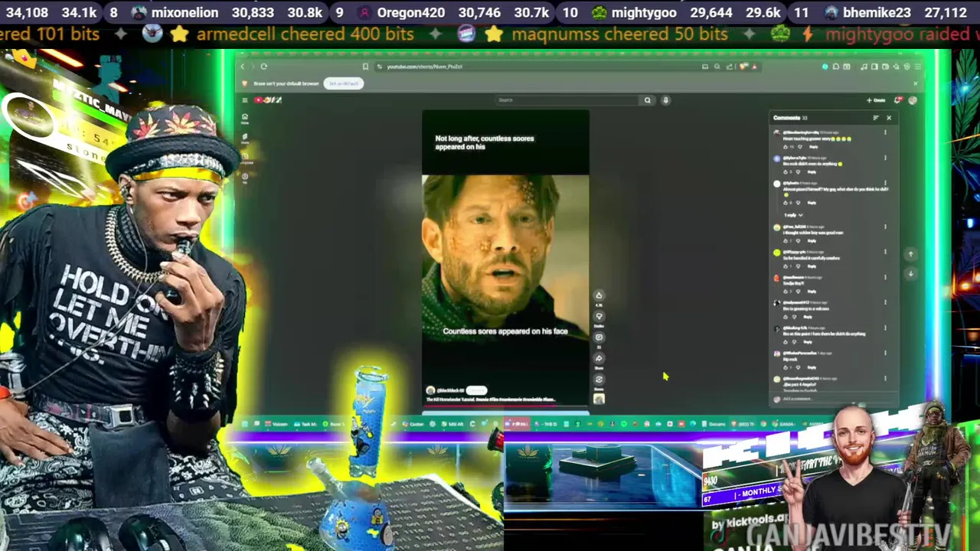Reload the page in the browser
This screenshot has height=551, width=980.
[263, 67]
